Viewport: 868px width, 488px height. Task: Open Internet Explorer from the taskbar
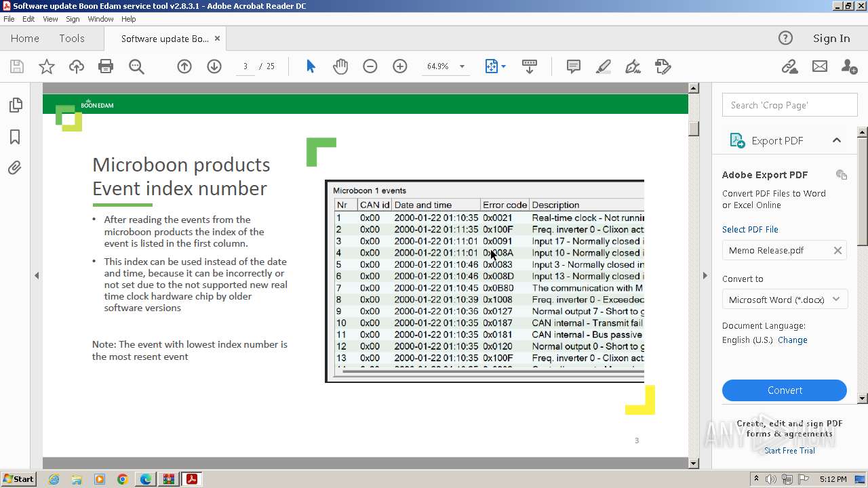click(x=54, y=479)
